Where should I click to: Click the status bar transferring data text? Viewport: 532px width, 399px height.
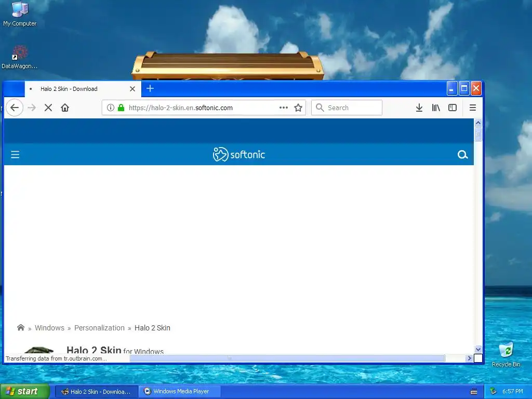point(56,358)
